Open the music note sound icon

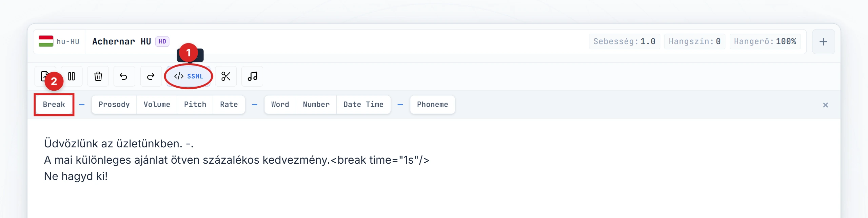252,76
